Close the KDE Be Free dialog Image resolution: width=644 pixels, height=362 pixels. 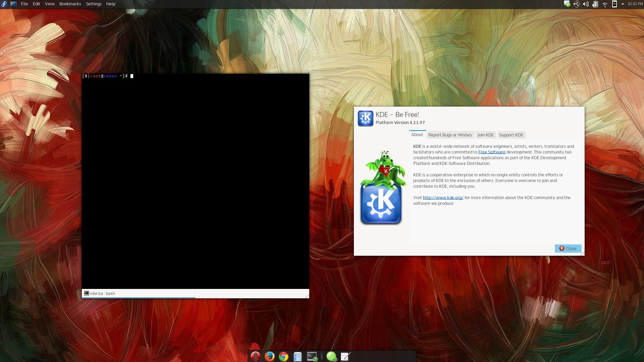[x=568, y=248]
